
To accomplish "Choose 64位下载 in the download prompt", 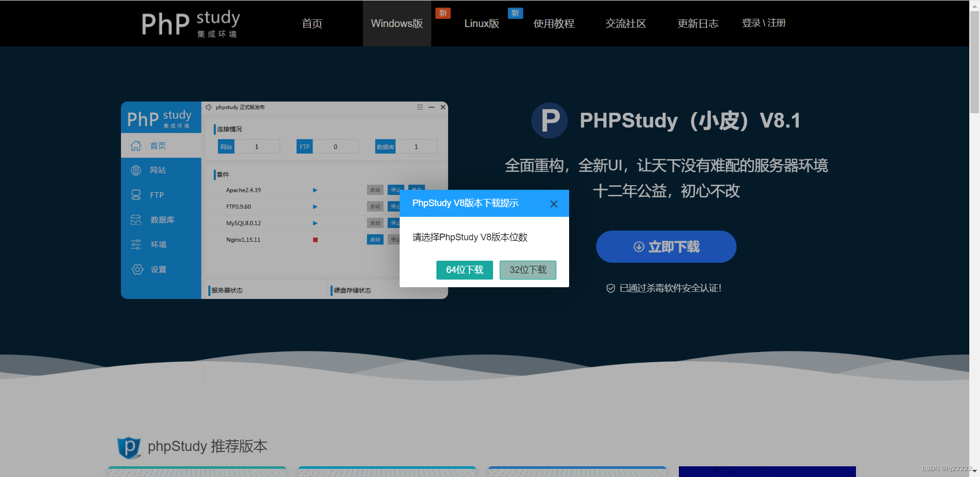I will point(464,270).
